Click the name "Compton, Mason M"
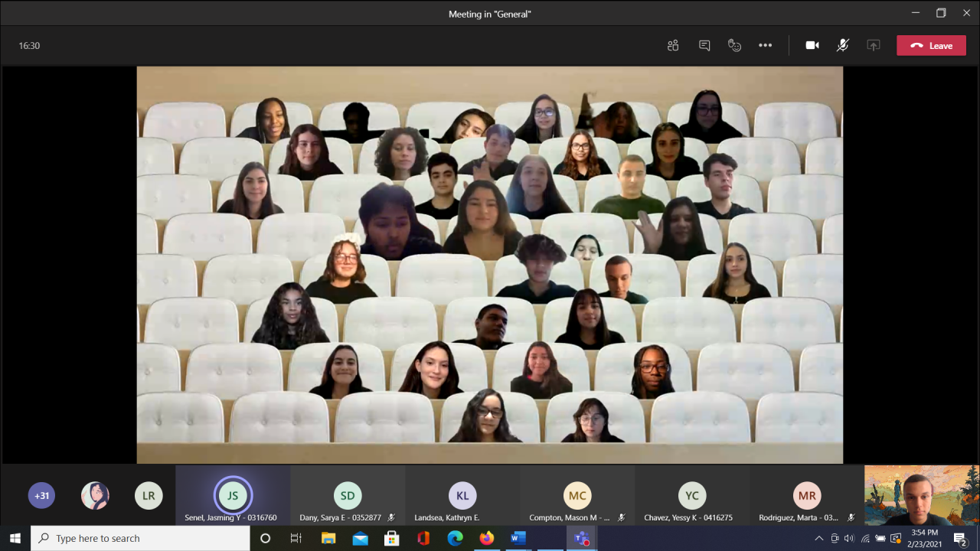This screenshot has height=551, width=980. 566,518
